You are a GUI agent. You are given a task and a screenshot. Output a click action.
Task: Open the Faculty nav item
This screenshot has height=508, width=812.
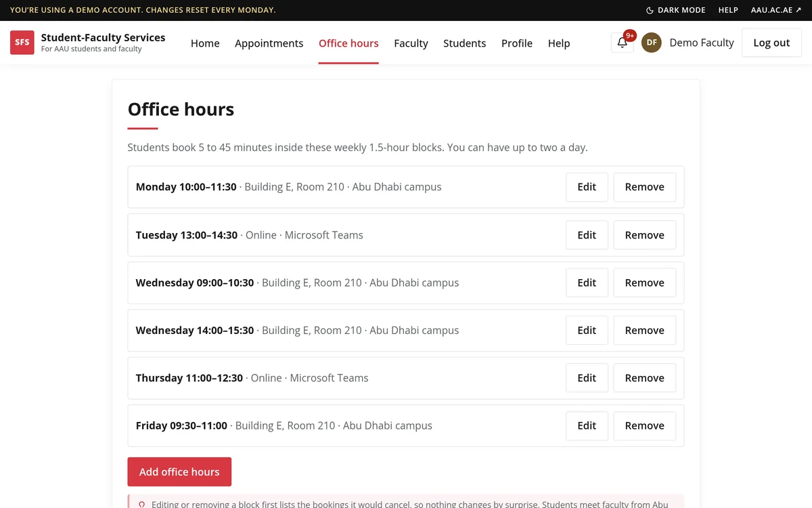click(x=411, y=43)
